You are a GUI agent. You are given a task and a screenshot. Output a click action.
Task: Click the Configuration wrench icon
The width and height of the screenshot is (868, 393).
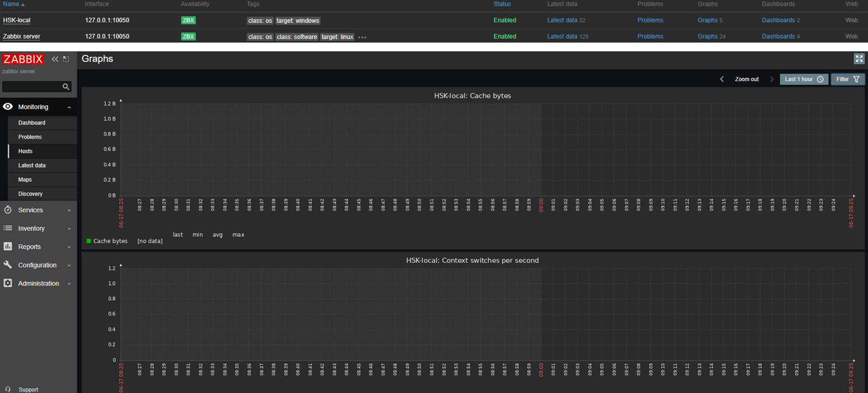point(8,265)
